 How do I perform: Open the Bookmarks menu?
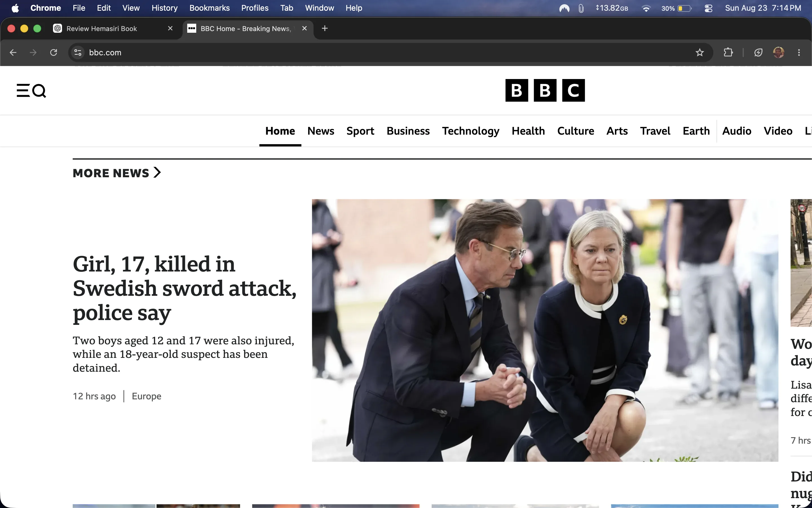(209, 8)
